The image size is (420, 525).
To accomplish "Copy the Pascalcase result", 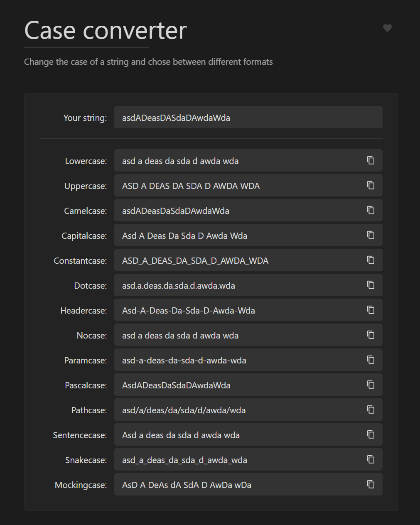I will pyautogui.click(x=371, y=385).
